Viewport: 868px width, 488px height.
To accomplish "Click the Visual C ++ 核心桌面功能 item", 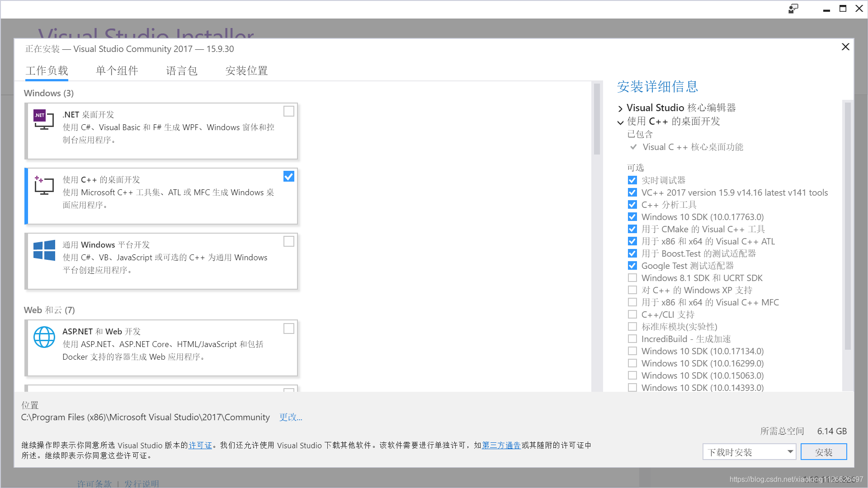I will (x=693, y=147).
